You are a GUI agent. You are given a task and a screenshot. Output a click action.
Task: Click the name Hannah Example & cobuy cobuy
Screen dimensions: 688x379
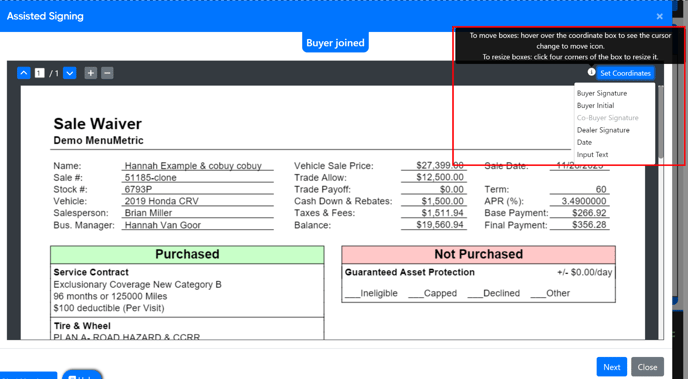point(193,166)
